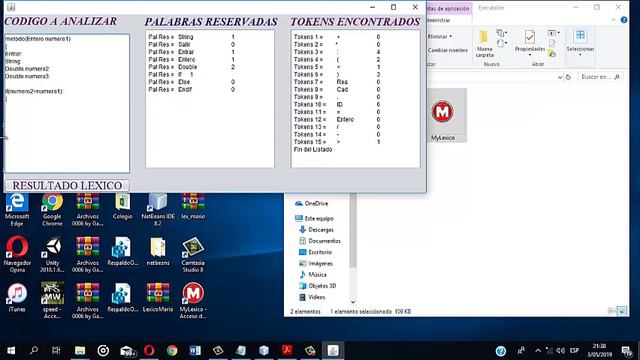The height and width of the screenshot is (360, 640).
Task: Open the Abrir dropdown in Explorer ribbon
Action: pos(553,33)
